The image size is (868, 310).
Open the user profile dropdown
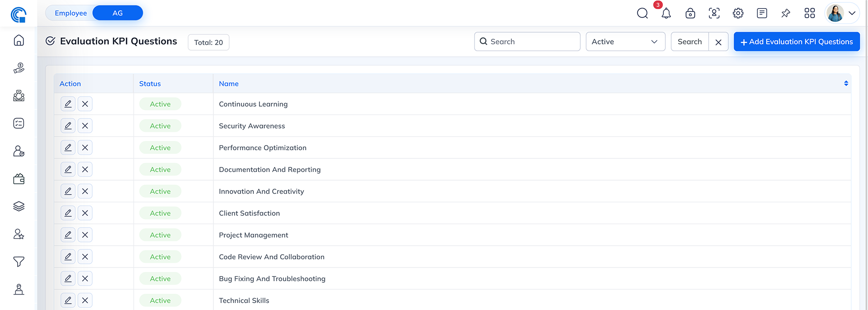[842, 13]
